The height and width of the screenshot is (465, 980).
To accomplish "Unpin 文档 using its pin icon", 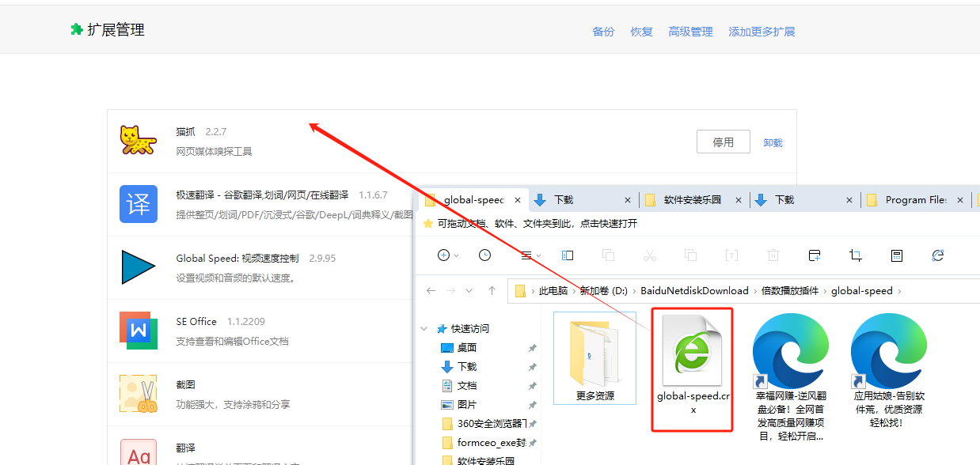I will pos(532,386).
